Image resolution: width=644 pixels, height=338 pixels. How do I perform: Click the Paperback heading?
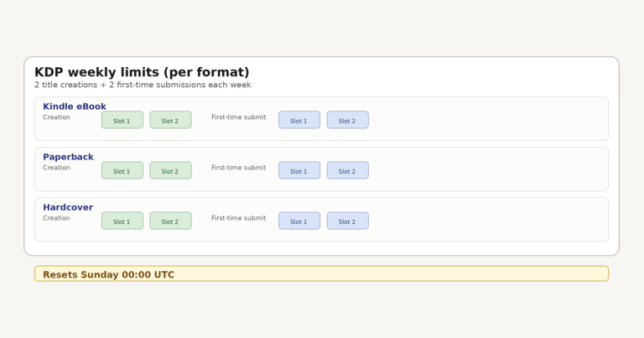pyautogui.click(x=68, y=157)
